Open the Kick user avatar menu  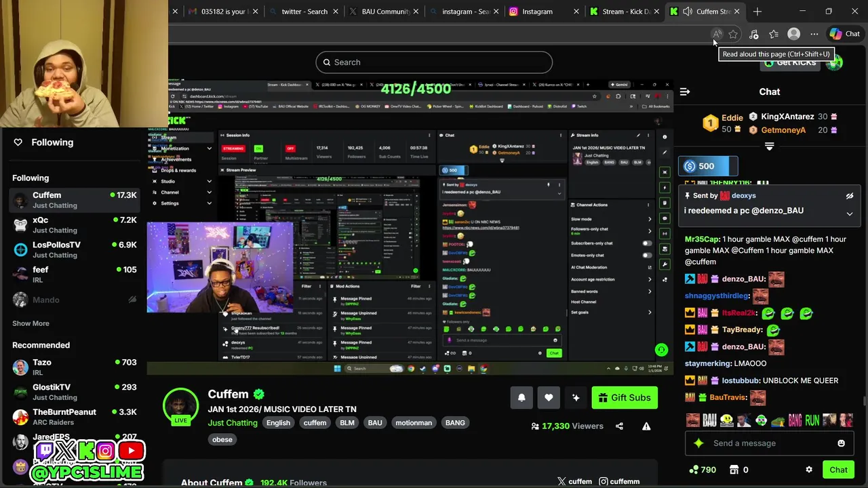835,62
